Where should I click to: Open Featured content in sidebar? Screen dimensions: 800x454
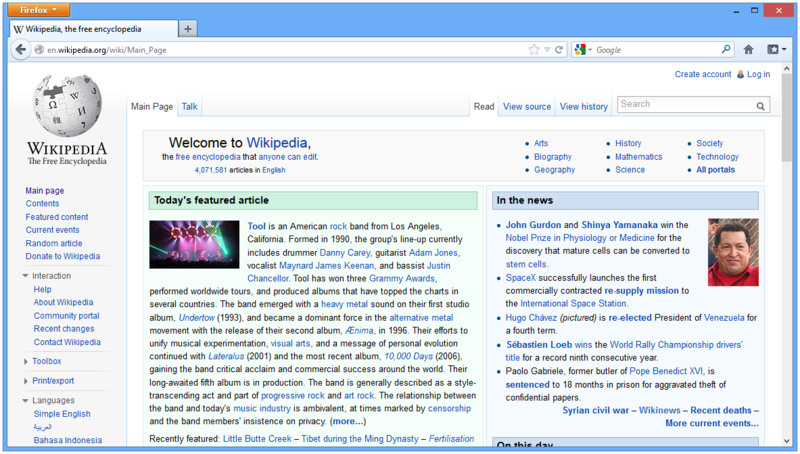point(57,217)
